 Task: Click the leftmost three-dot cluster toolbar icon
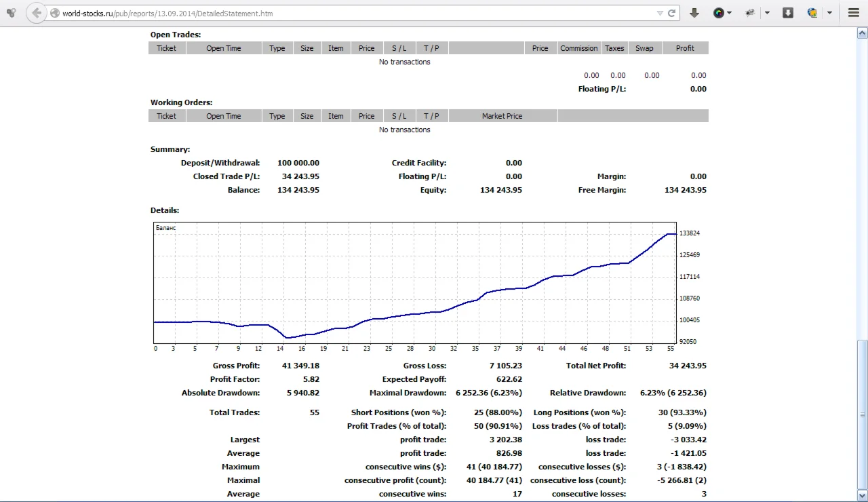point(11,13)
